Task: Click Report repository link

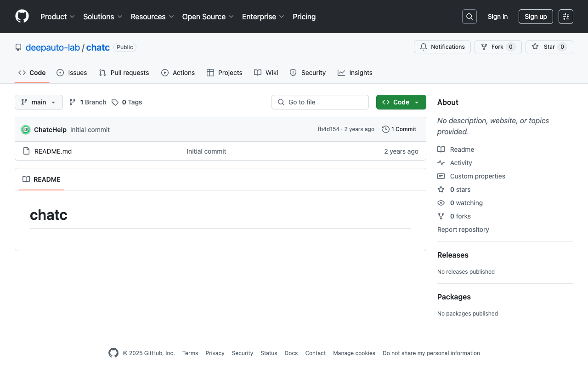Action: click(463, 230)
